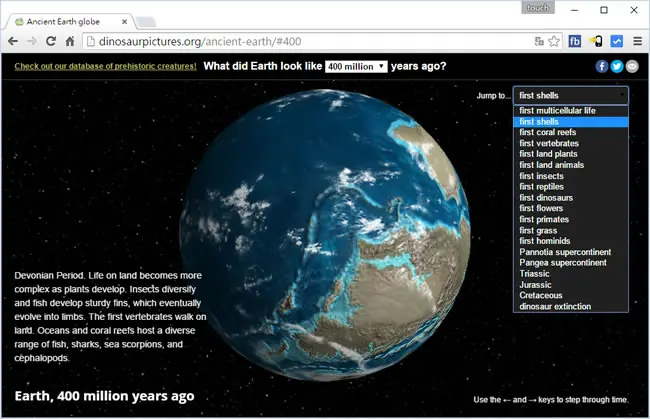Collapse the Jump to first shells dropdown

571,95
